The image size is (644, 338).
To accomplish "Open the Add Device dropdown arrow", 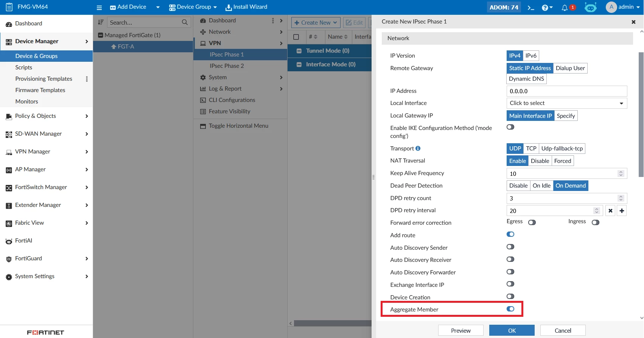I will pyautogui.click(x=158, y=7).
